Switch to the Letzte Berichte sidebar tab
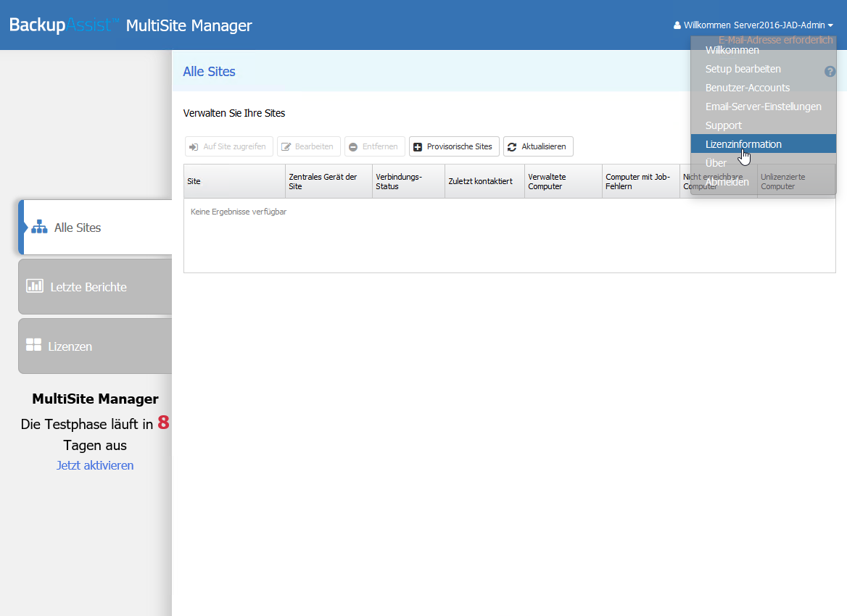847x616 pixels. coord(95,287)
